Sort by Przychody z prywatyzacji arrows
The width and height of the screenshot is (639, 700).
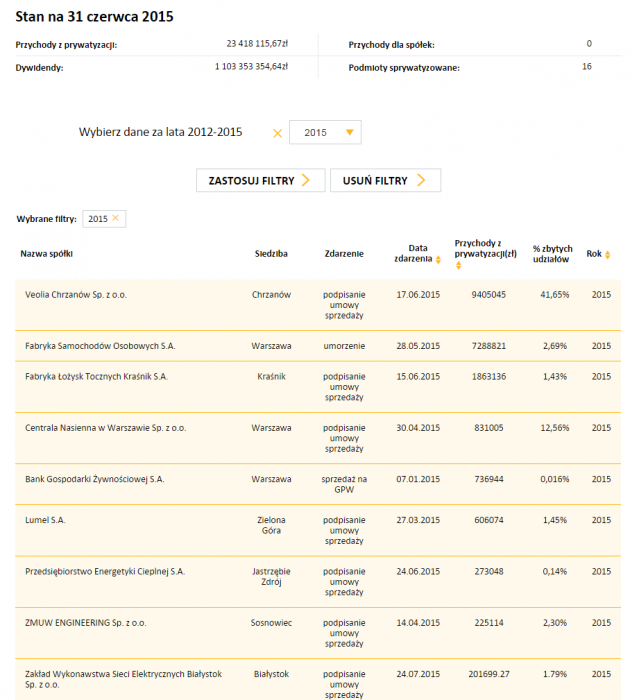tap(458, 266)
